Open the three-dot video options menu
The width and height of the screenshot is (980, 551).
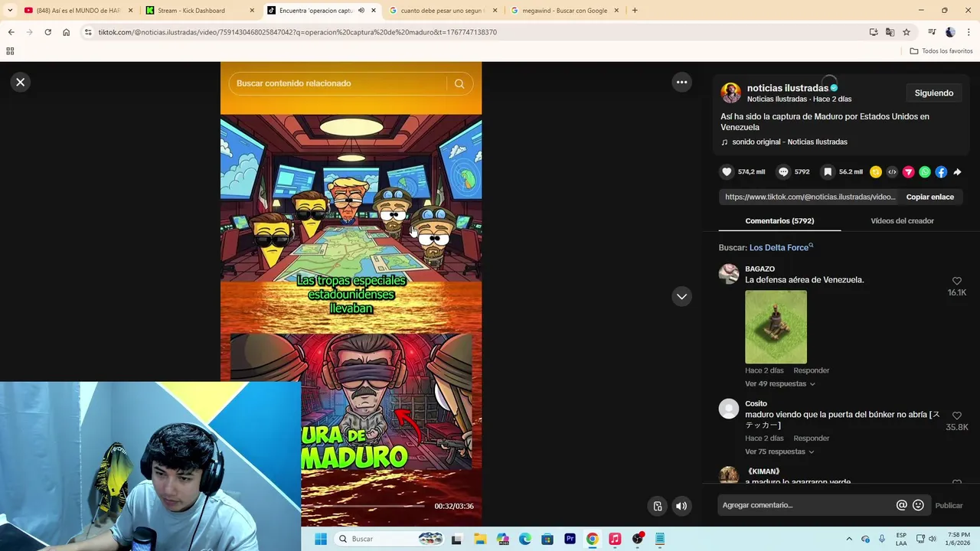click(x=681, y=82)
